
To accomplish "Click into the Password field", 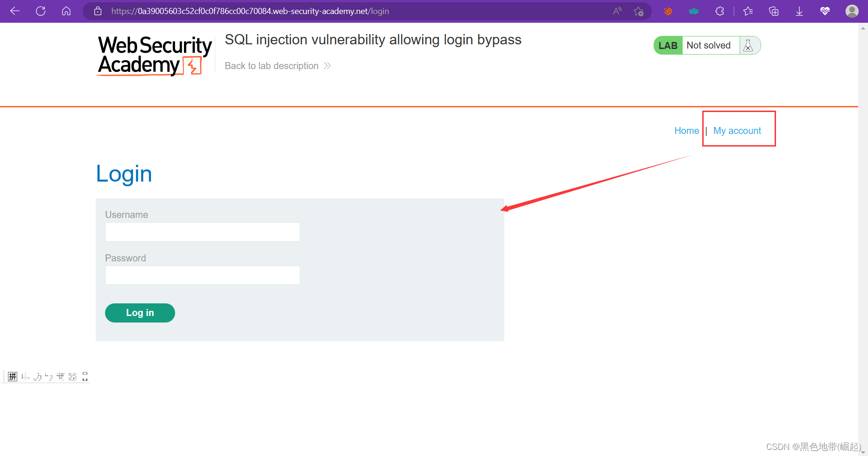I will coord(203,275).
